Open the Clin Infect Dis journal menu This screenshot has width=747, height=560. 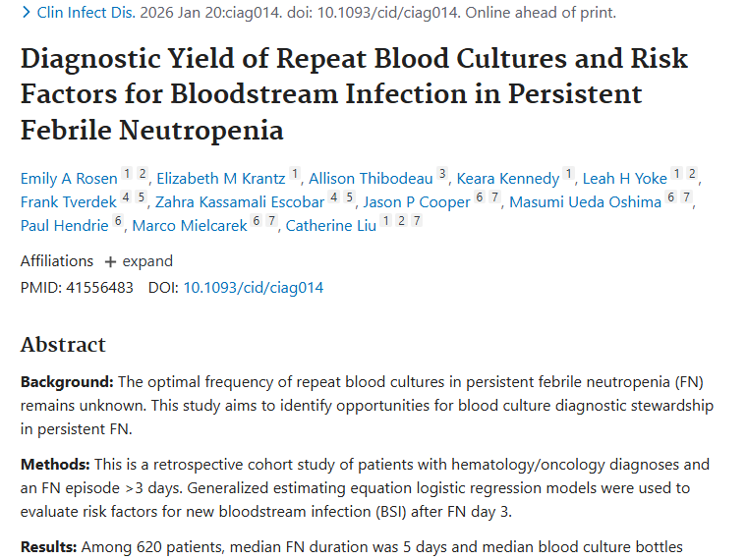click(x=86, y=15)
